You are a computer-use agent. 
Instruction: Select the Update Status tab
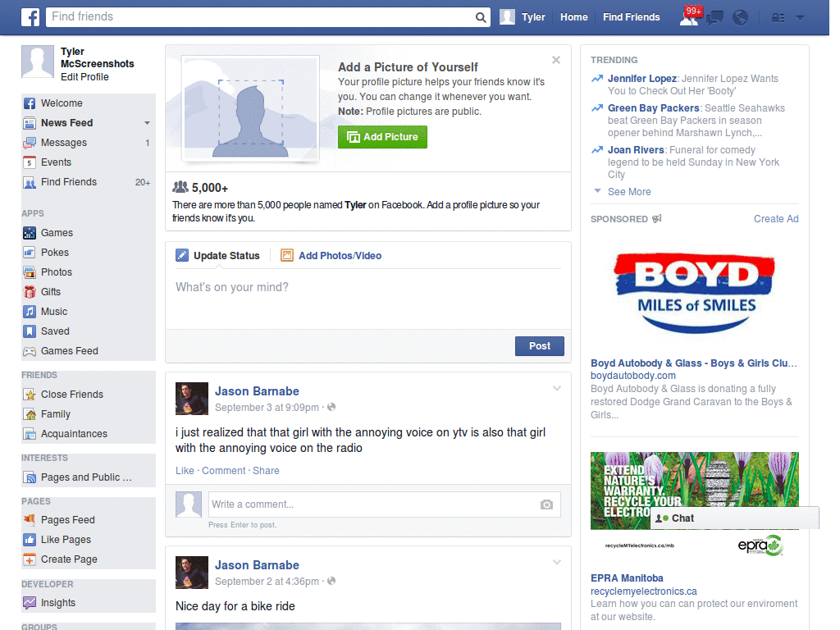coord(217,256)
